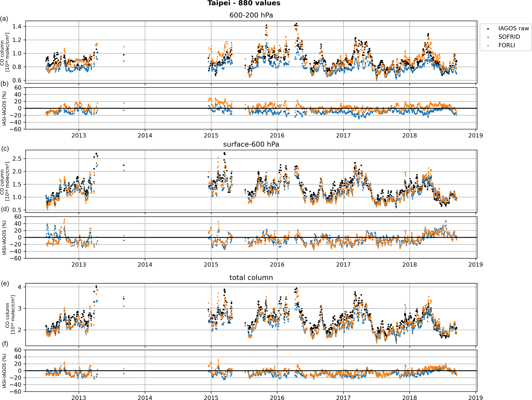Screen dimensions: 532x400
Task: Click the (e) panel label
Action: pyautogui.click(x=5, y=284)
